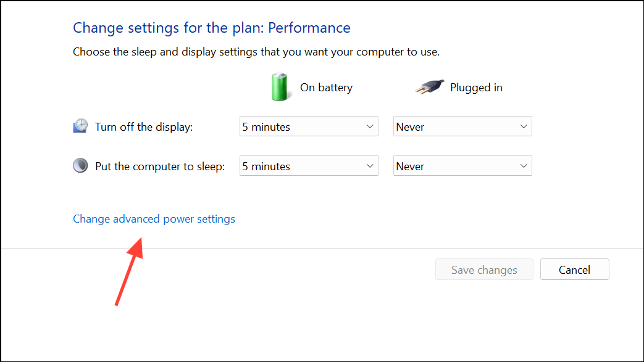Click the 'Plugged in' column label
This screenshot has height=362, width=644.
coord(476,87)
